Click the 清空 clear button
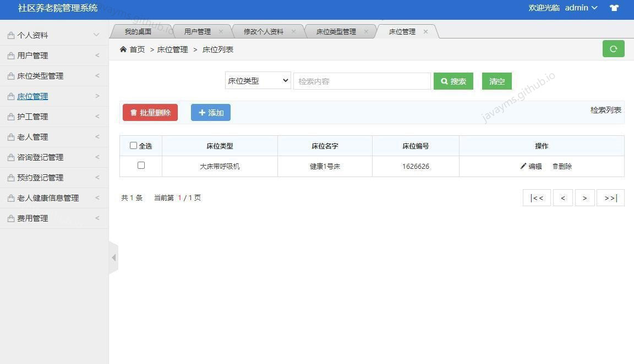 pos(496,81)
